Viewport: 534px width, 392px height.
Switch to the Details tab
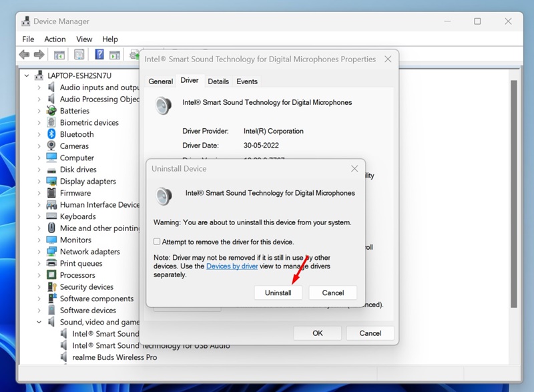tap(218, 81)
